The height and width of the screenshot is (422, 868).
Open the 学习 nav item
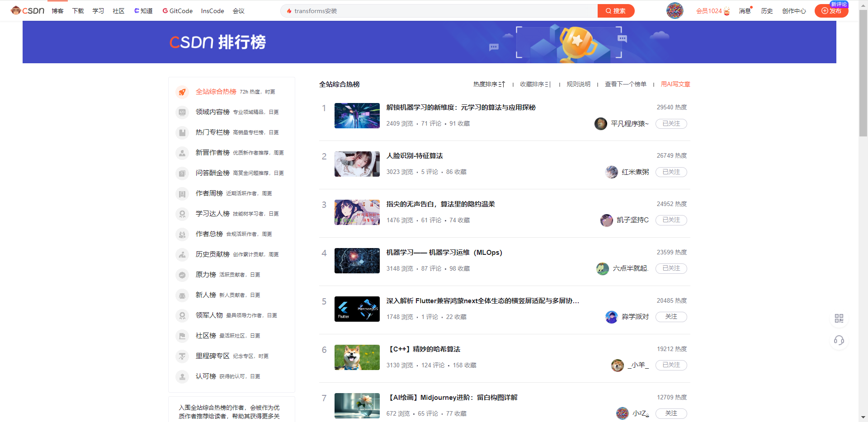(x=98, y=11)
